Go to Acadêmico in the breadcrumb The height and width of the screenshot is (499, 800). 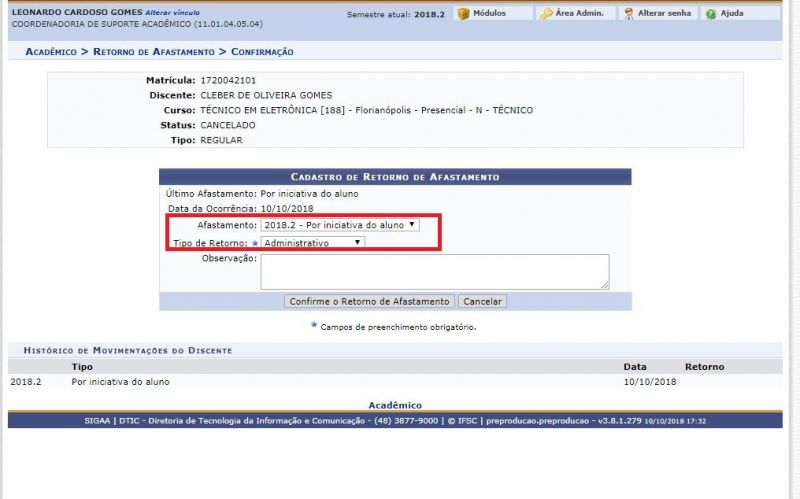(50, 51)
